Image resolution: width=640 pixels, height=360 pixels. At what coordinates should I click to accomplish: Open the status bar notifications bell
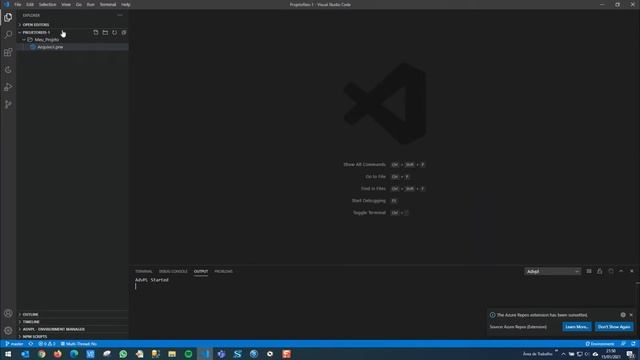pos(633,344)
